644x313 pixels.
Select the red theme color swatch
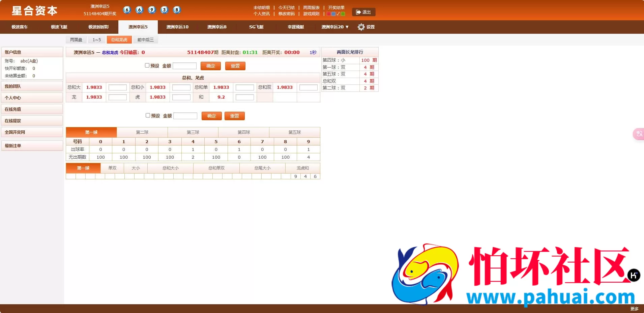point(329,14)
